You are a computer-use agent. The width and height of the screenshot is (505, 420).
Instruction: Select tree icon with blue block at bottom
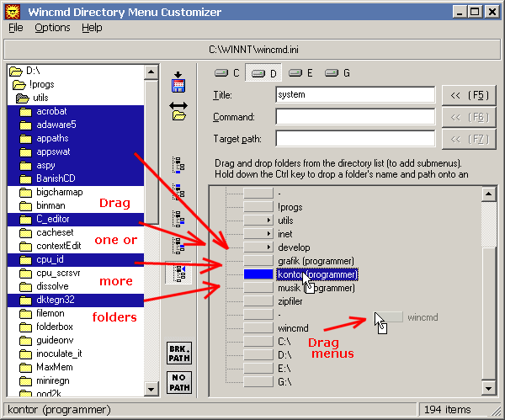coord(178,165)
